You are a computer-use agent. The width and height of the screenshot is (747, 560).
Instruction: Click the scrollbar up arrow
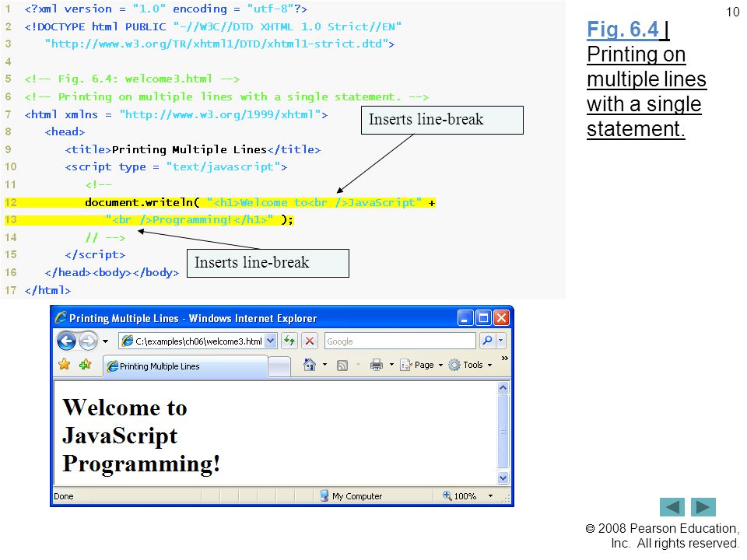503,388
